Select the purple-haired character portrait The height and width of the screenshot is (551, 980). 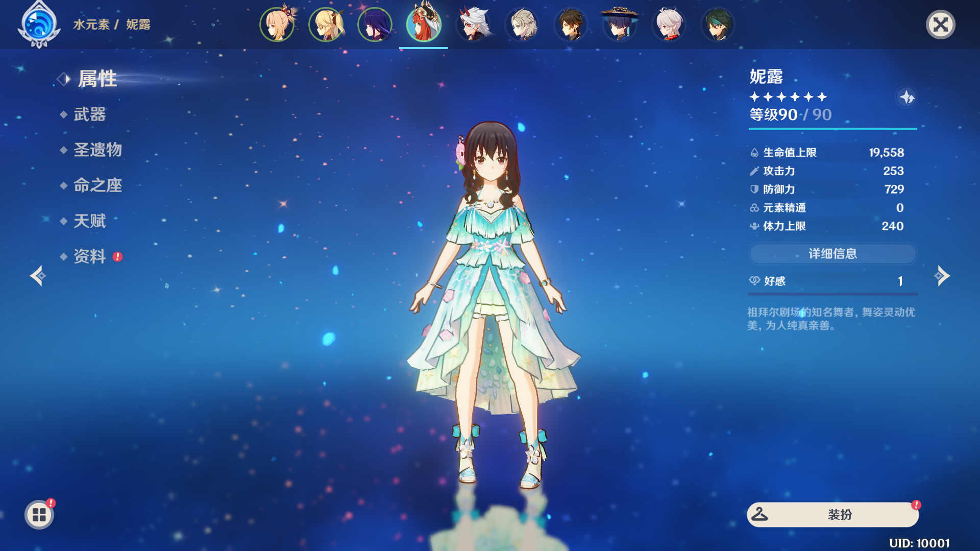click(375, 25)
